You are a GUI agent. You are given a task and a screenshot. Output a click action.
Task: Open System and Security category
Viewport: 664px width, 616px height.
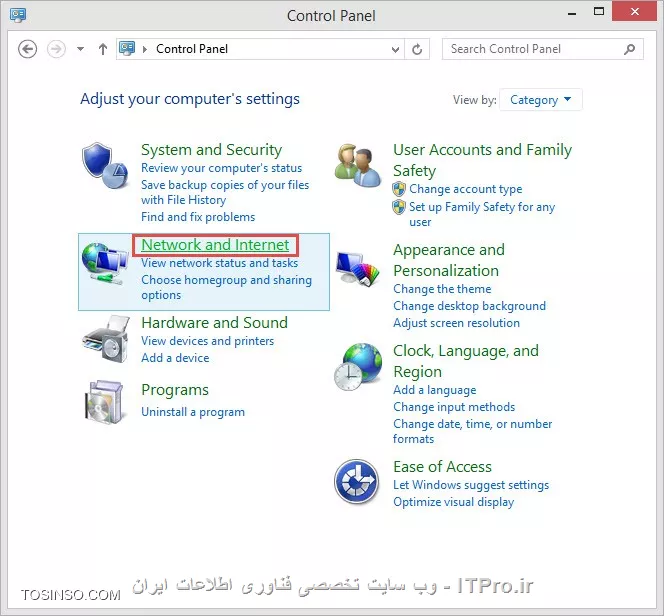pos(211,149)
